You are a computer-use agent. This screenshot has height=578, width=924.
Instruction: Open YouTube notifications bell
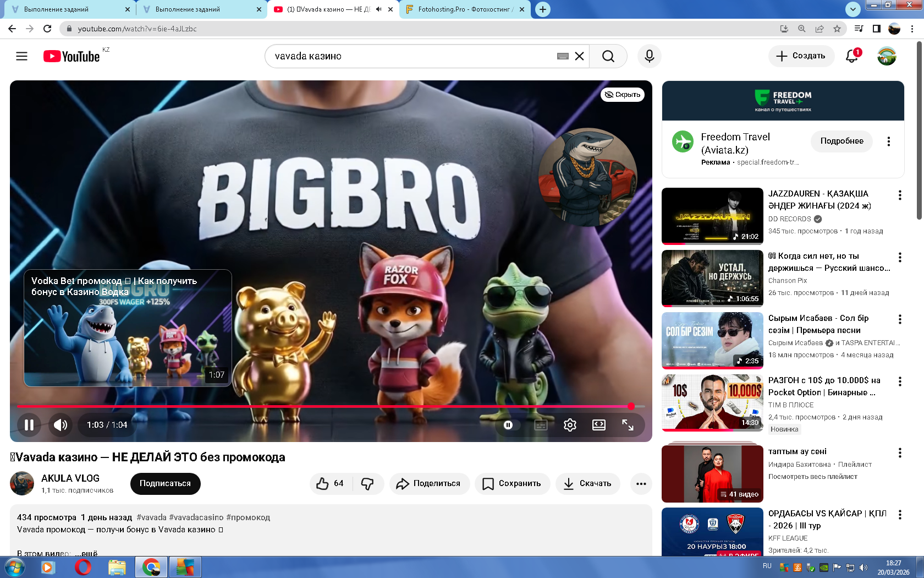[x=852, y=56]
